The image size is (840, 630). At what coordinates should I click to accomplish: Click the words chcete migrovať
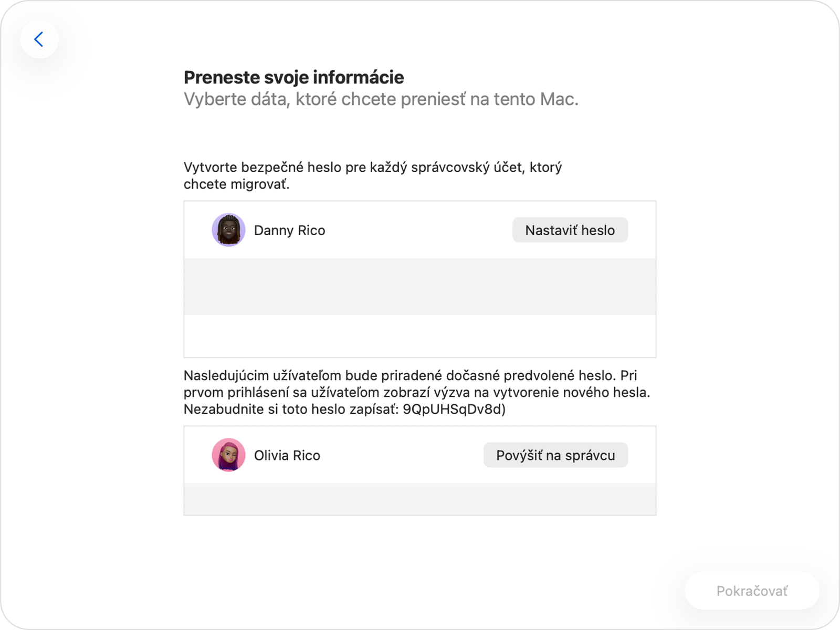(236, 184)
